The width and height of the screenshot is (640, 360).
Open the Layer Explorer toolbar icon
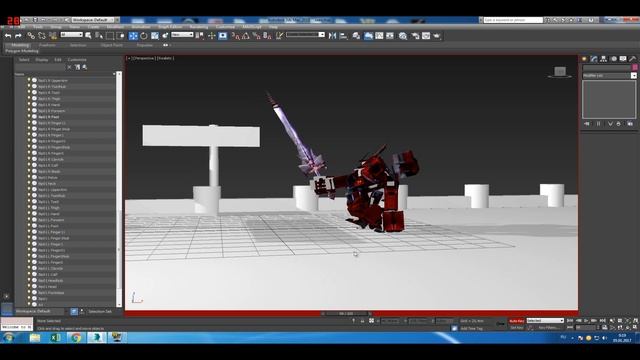coord(356,36)
